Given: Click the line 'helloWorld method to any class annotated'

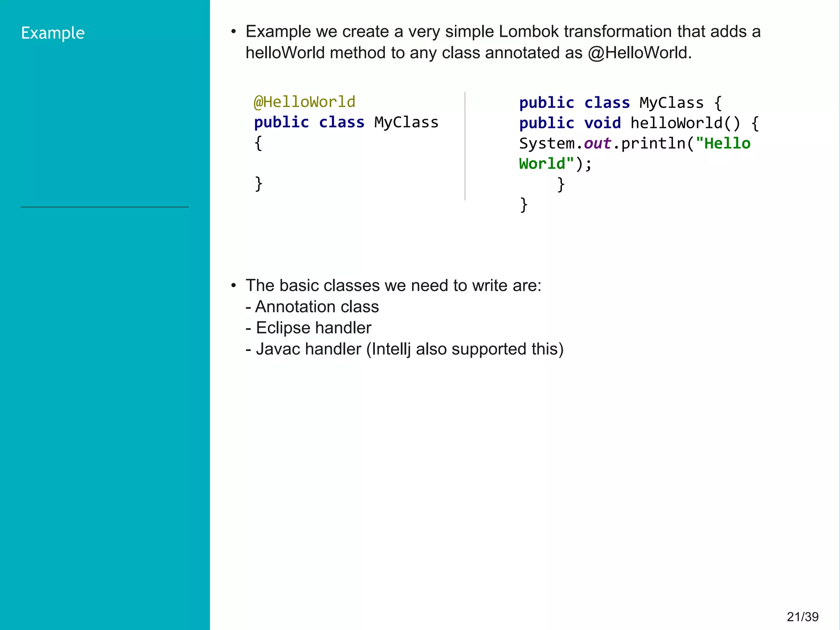Looking at the screenshot, I should [x=468, y=53].
